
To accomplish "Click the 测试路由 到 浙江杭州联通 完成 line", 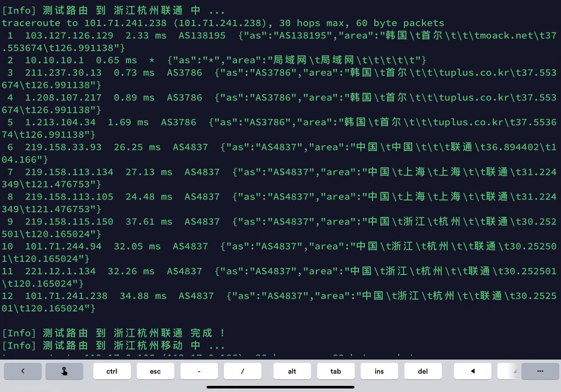I will pyautogui.click(x=114, y=334).
